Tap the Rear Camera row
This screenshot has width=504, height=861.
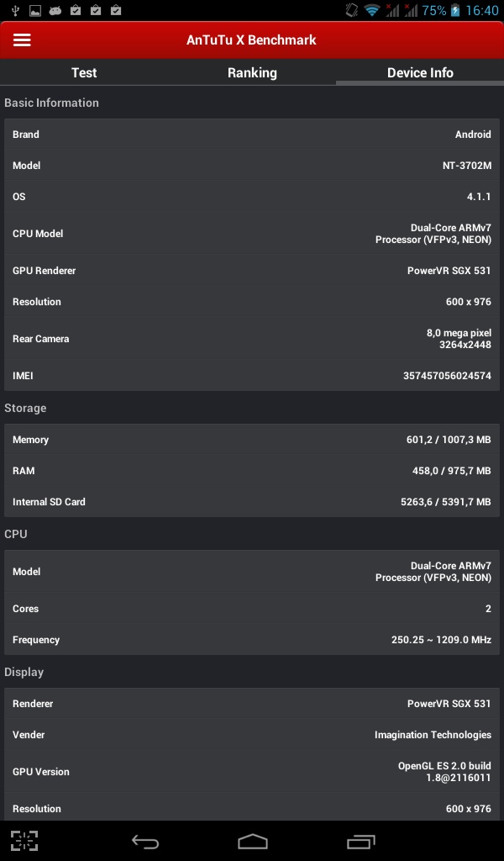[x=252, y=339]
